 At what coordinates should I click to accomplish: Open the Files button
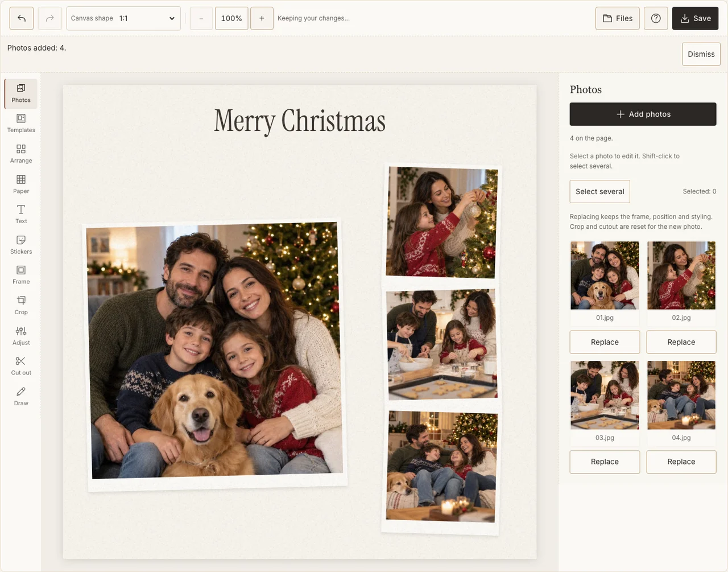(x=618, y=18)
